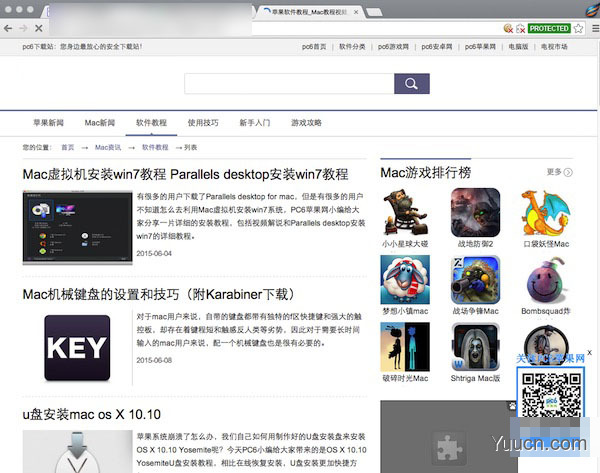Viewport: 600px width, 473px height.
Task: Open the 使用技巧 navigation tab
Action: [203, 123]
